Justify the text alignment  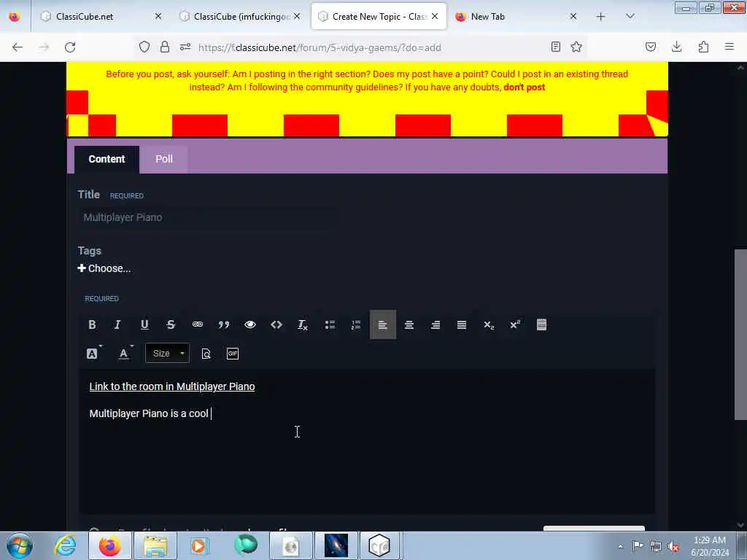[x=462, y=324]
